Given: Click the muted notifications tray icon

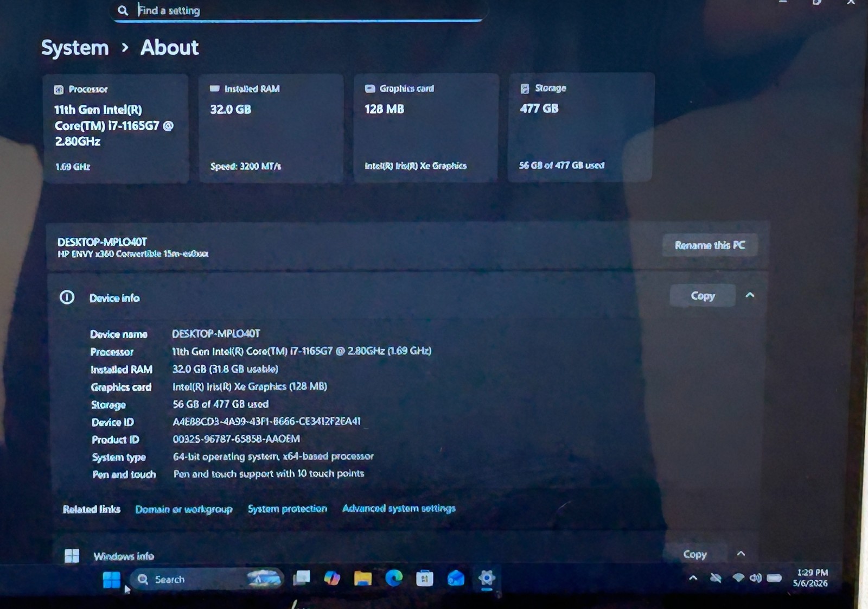Looking at the screenshot, I should pyautogui.click(x=716, y=578).
